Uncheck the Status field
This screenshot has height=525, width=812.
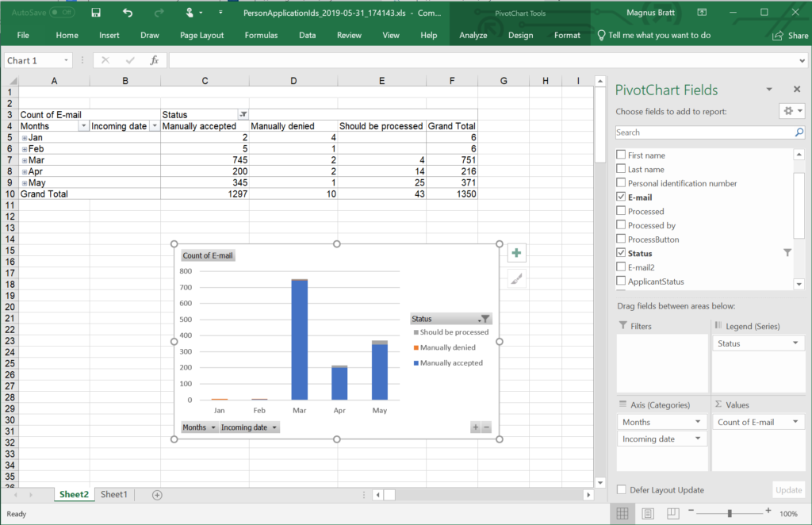tap(621, 252)
